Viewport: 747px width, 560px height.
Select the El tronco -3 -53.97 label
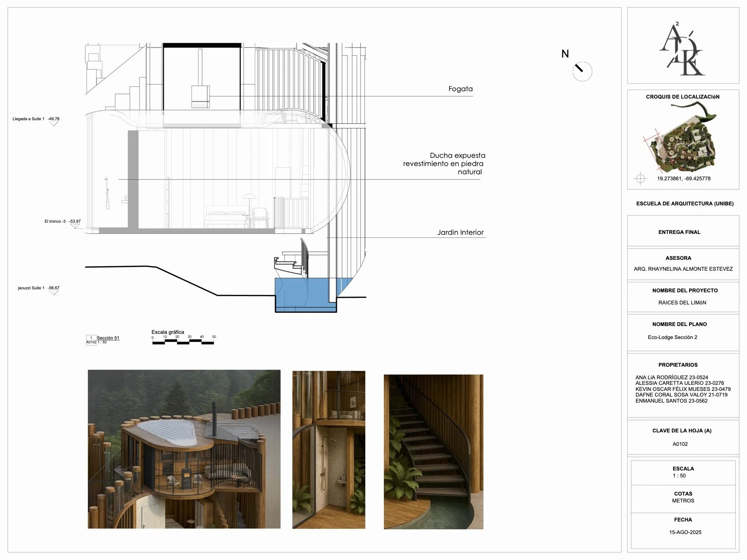[62, 221]
